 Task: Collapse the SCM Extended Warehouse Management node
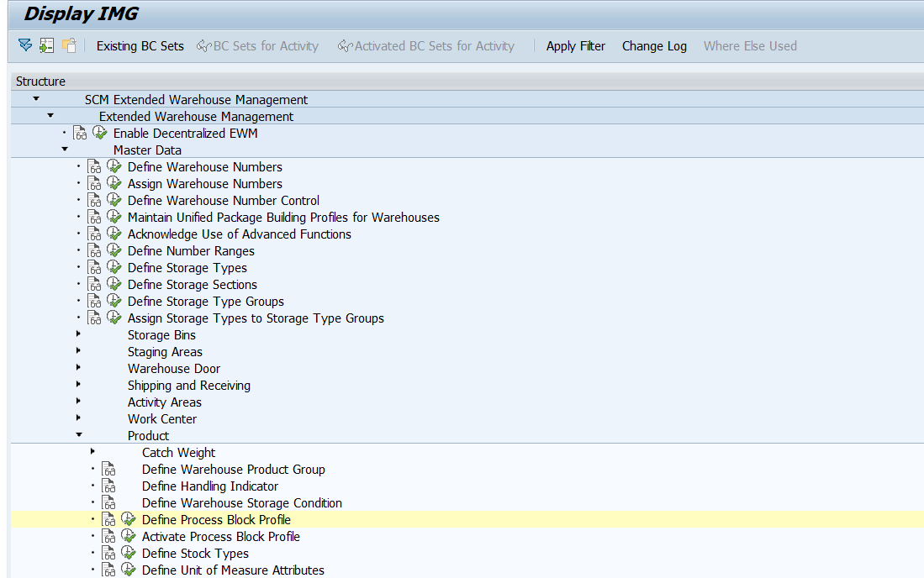pos(36,99)
